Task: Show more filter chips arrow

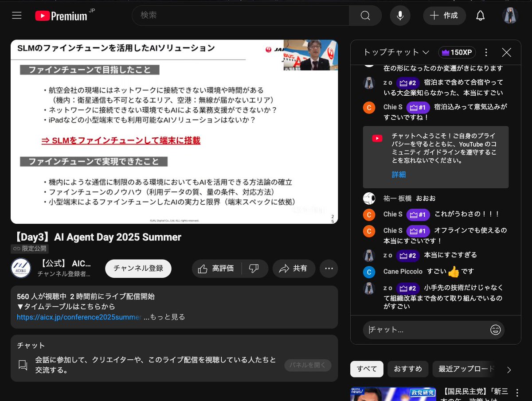Action: [x=509, y=370]
